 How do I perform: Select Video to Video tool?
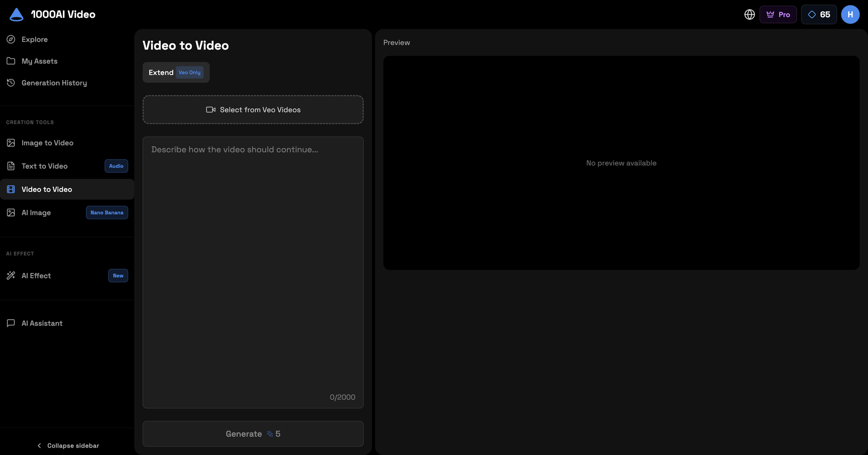coord(67,189)
